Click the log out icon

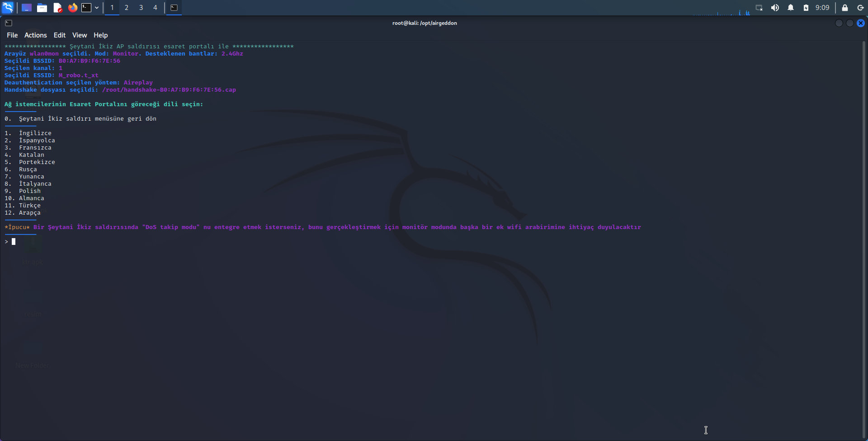coord(861,8)
